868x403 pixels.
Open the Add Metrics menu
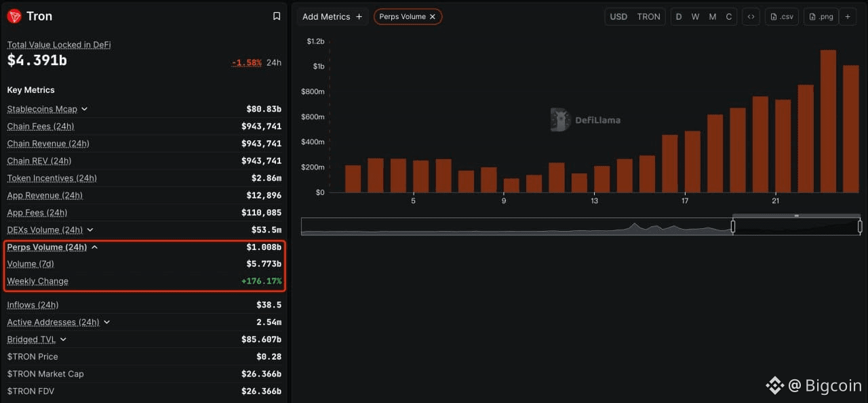[x=332, y=17]
